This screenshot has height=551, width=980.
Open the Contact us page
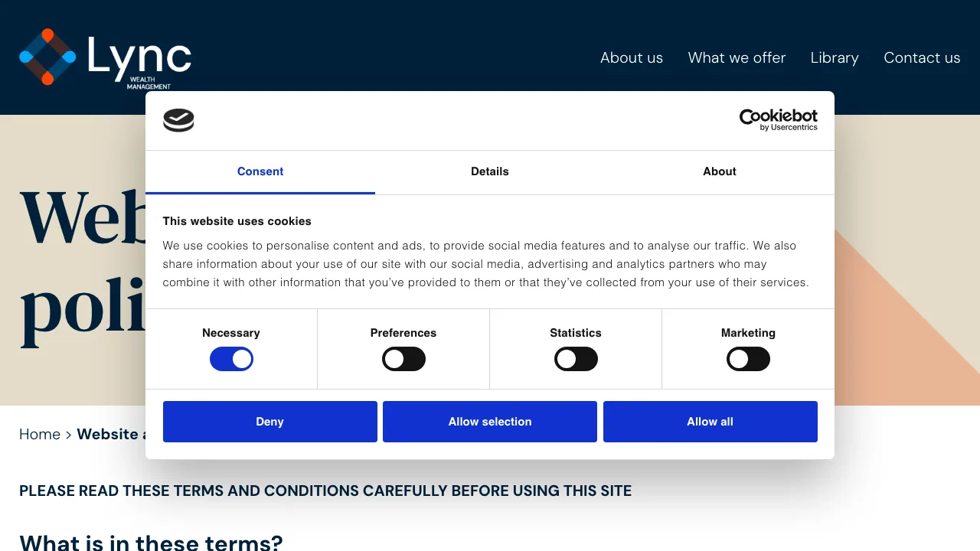pyautogui.click(x=922, y=57)
